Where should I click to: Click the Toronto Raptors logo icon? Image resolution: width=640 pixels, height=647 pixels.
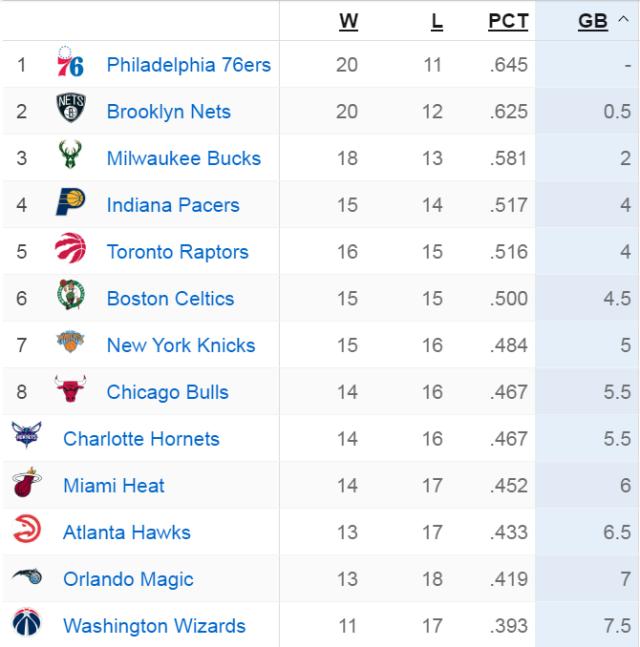(71, 251)
